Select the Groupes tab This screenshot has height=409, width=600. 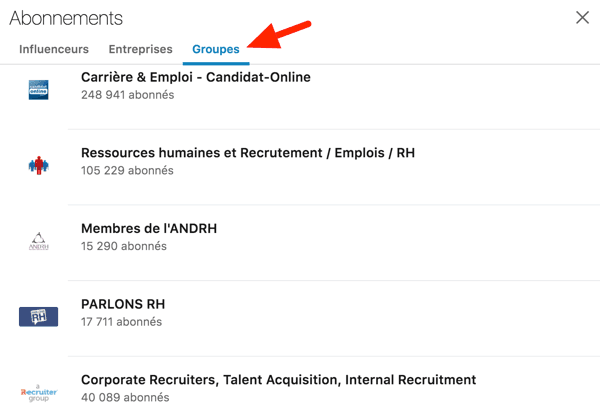pyautogui.click(x=216, y=49)
